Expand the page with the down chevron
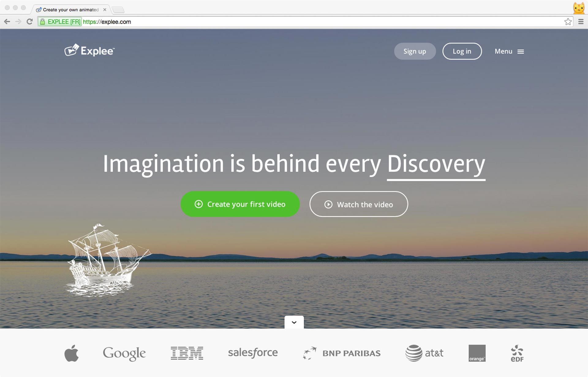This screenshot has height=377, width=588. [x=294, y=322]
